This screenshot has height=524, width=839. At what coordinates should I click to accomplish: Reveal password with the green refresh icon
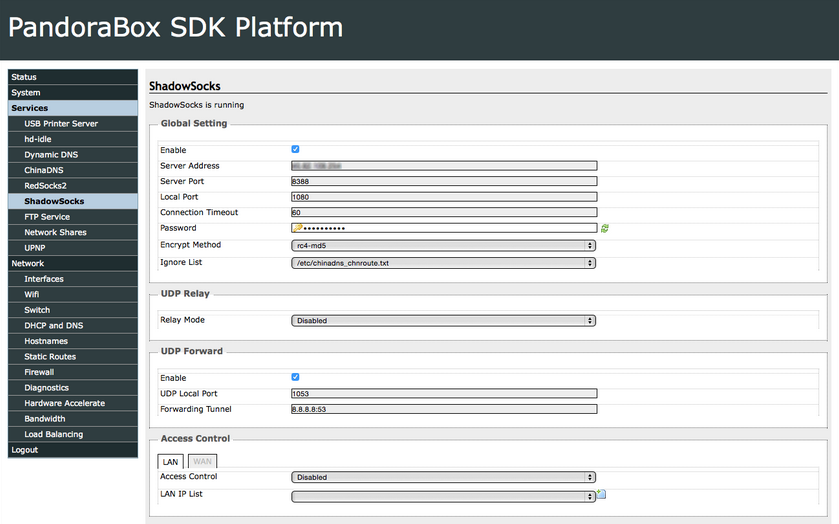click(x=605, y=229)
